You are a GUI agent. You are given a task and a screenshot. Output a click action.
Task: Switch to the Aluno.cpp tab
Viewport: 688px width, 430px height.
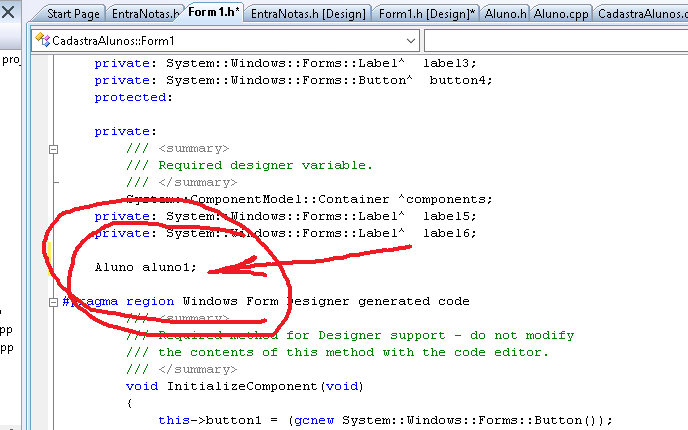[x=562, y=14]
